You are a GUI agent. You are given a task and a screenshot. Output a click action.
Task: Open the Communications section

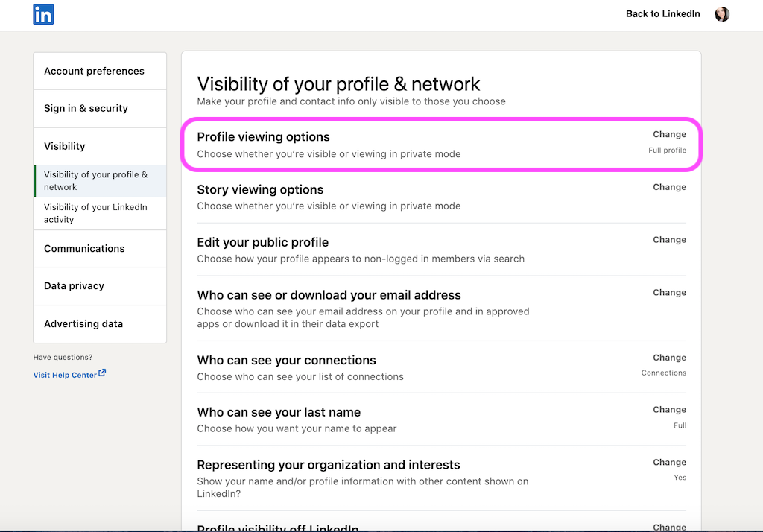coord(100,248)
